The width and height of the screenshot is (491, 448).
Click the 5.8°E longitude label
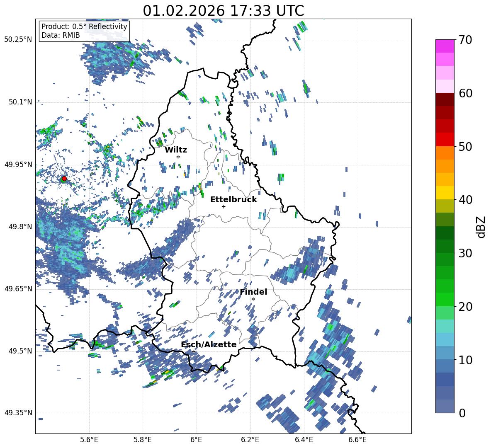[143, 440]
